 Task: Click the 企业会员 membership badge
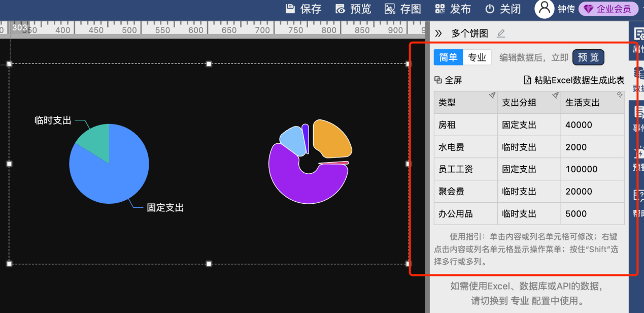coord(608,9)
